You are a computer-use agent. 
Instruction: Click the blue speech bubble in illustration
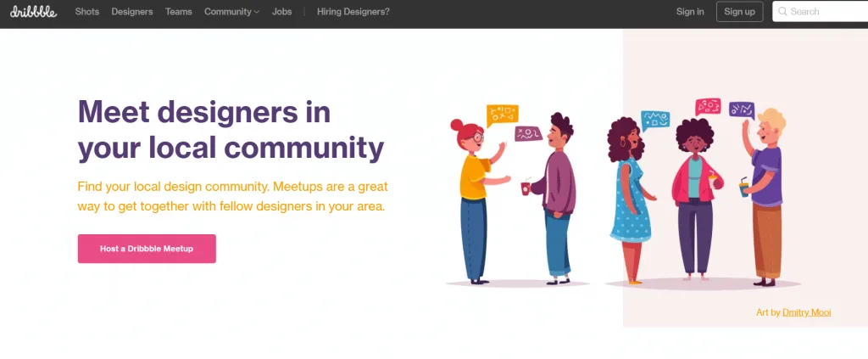point(655,121)
